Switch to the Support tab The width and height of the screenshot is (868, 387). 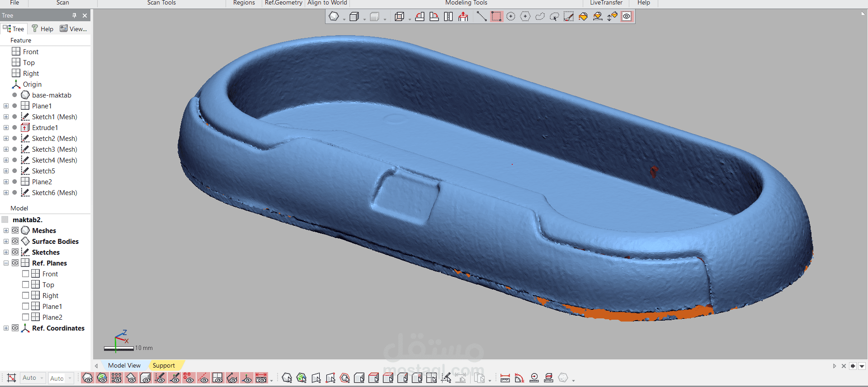(164, 365)
